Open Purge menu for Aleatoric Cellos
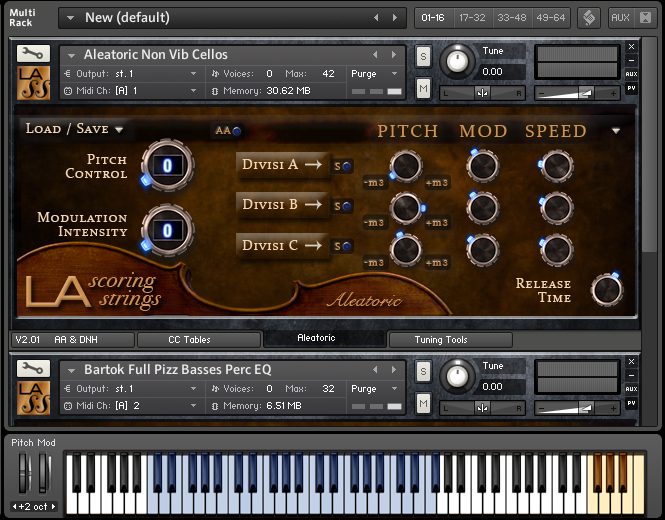This screenshot has width=665, height=520. 374,74
